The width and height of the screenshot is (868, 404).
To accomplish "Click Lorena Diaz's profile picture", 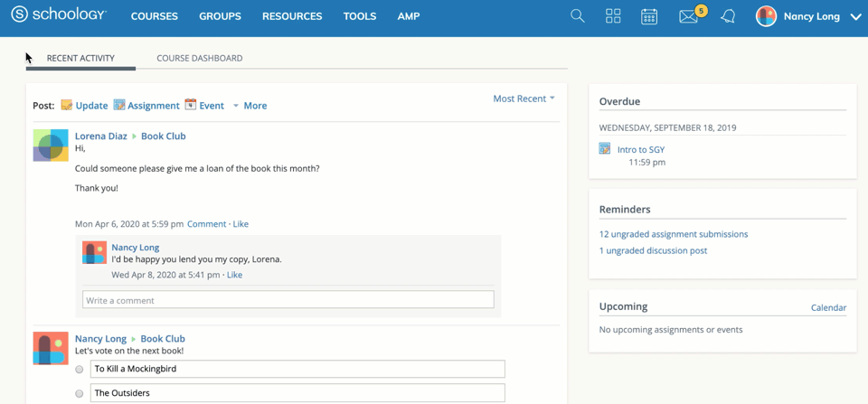I will click(x=51, y=146).
